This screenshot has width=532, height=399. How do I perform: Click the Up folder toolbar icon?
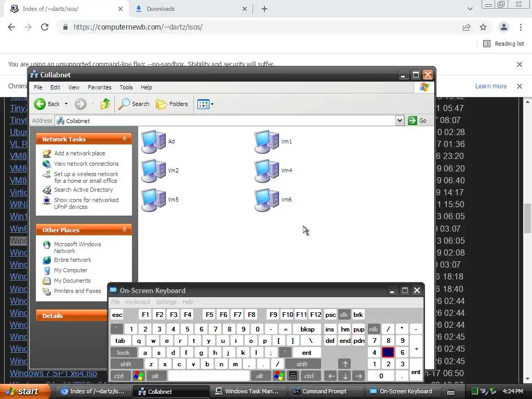click(x=105, y=104)
